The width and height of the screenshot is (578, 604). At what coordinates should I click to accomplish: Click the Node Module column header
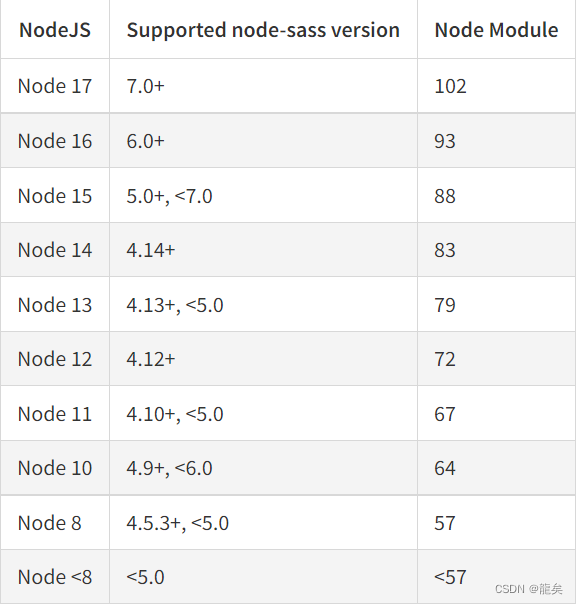coord(496,30)
